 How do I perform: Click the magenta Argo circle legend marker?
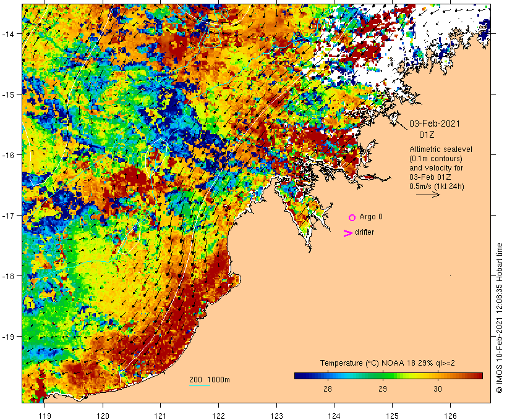click(x=352, y=217)
